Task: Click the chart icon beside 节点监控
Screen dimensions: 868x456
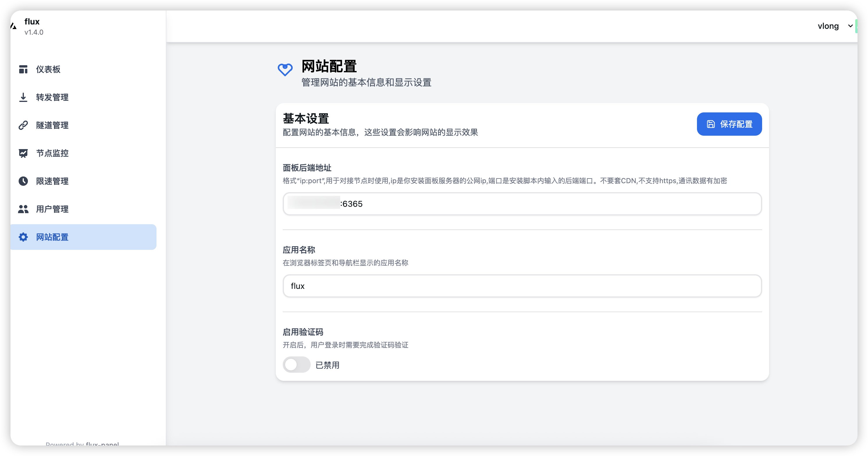Action: click(23, 153)
